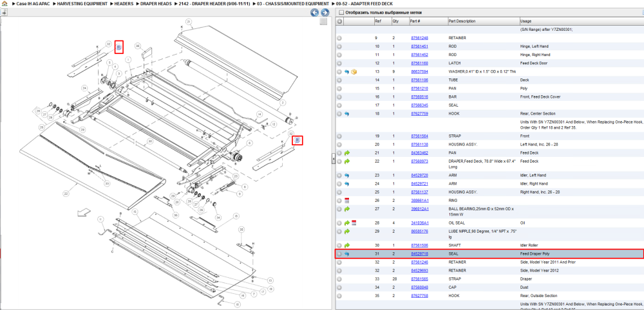Click the download icon in the diagram toolbar
The image size is (644, 310).
pyautogui.click(x=4, y=13)
